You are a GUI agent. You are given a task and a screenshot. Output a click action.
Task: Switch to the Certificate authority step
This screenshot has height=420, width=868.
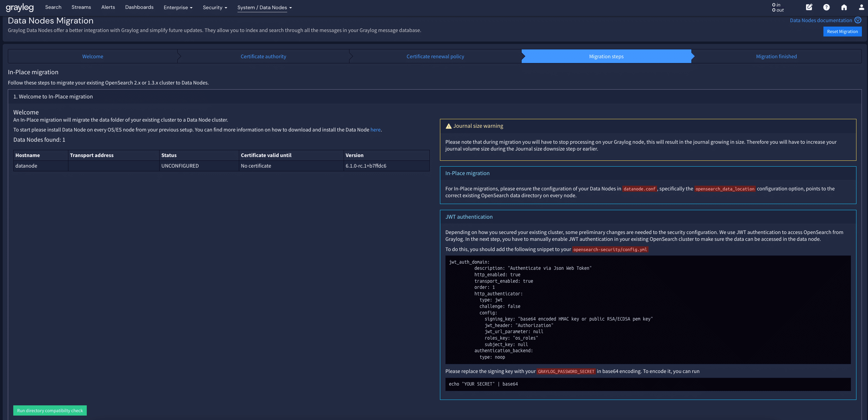[x=263, y=57]
